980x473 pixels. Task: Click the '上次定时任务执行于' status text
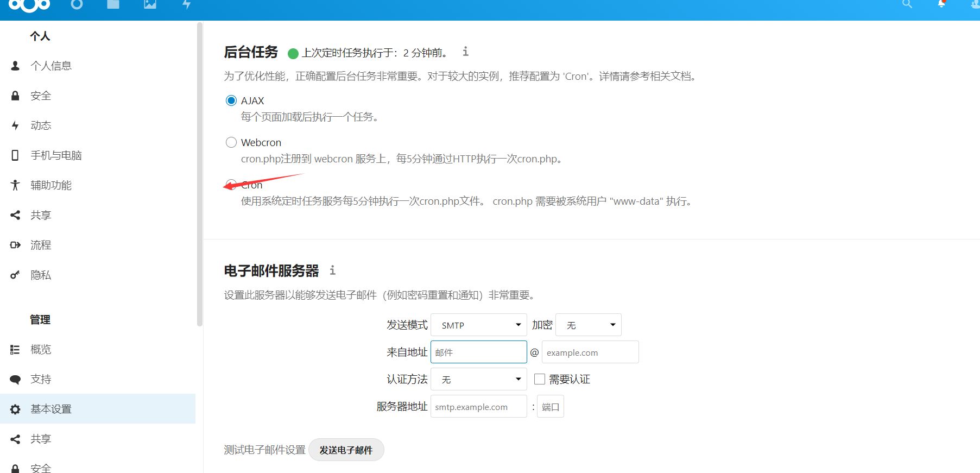tap(376, 53)
